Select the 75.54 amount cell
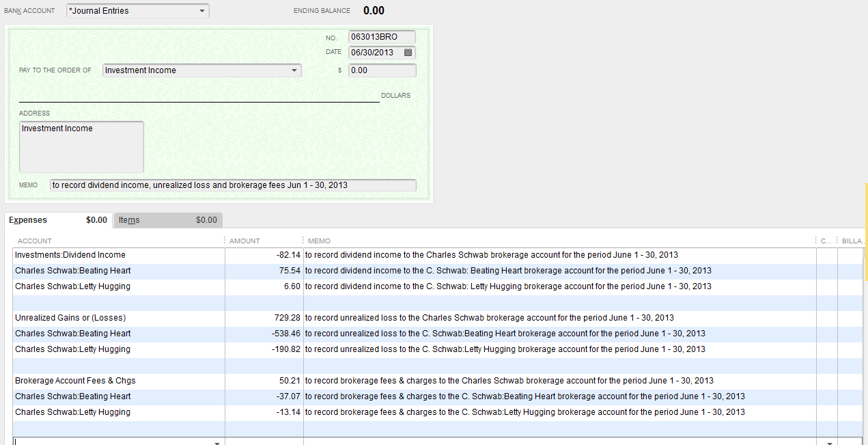The height and width of the screenshot is (445, 868). pyautogui.click(x=264, y=271)
